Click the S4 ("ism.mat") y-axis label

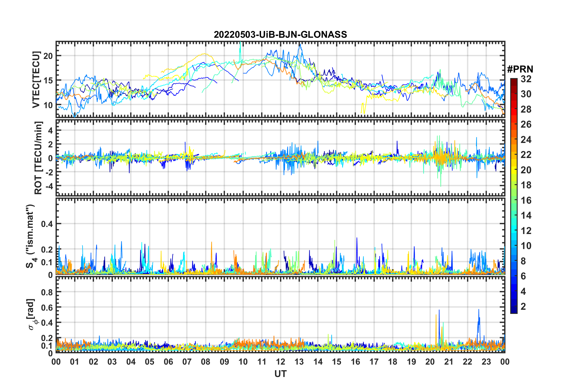(30, 236)
